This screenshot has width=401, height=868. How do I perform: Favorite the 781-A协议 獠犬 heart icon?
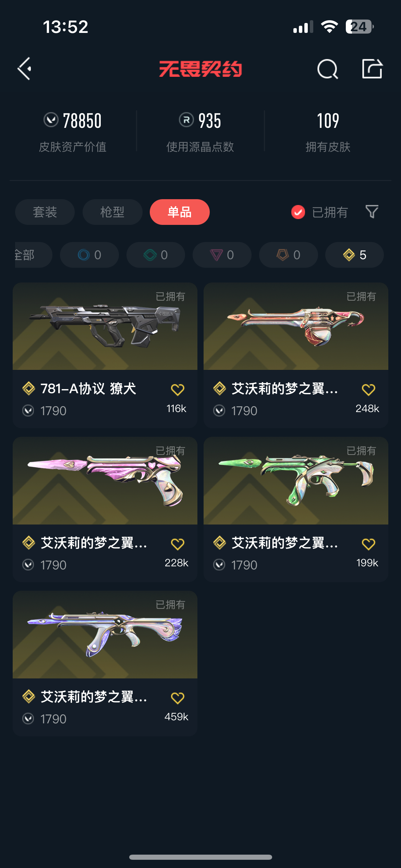[178, 389]
